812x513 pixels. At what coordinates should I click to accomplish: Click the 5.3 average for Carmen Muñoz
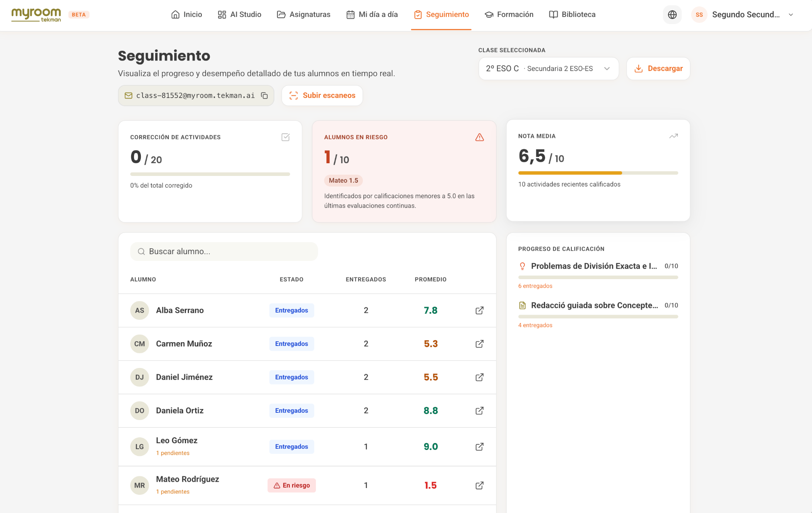point(431,344)
